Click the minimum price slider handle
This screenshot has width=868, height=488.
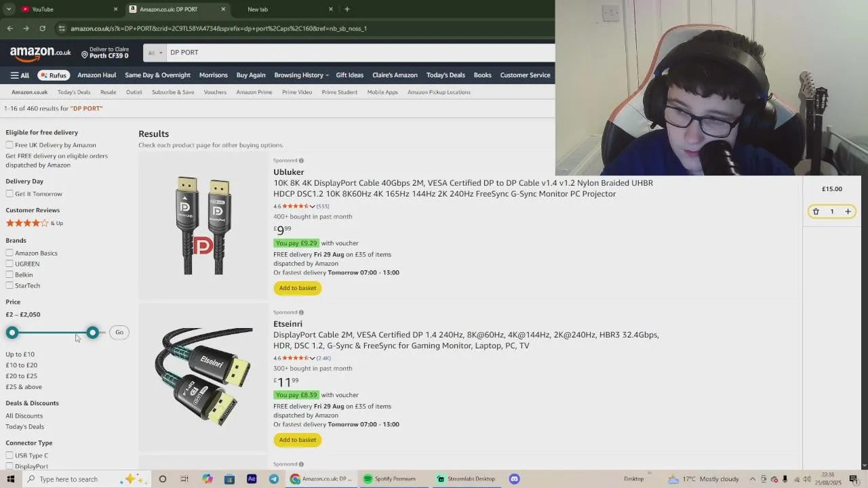[12, 332]
